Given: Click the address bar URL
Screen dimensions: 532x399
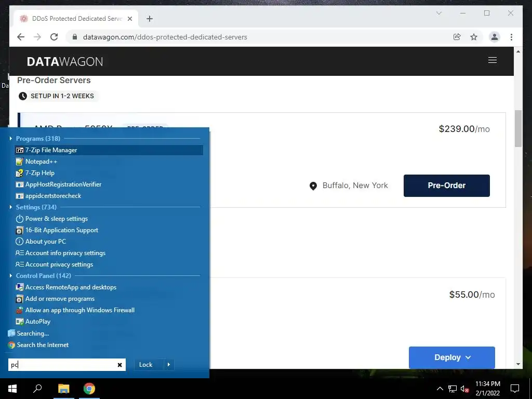Looking at the screenshot, I should coord(165,37).
